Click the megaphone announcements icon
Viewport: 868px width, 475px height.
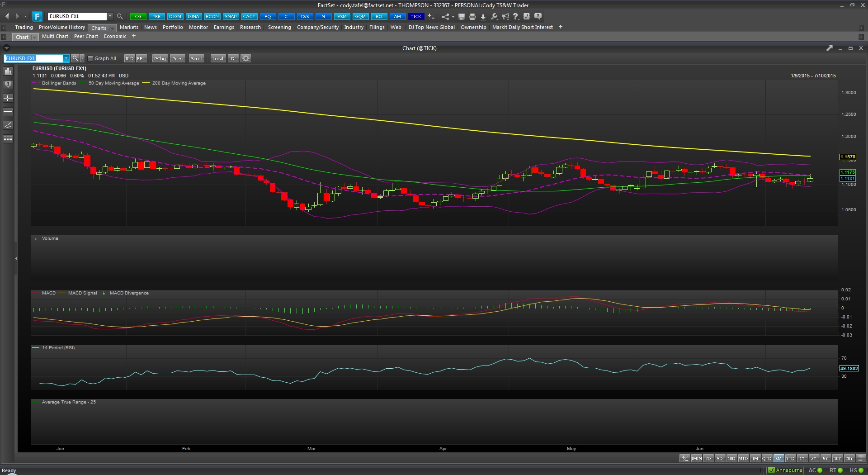tap(505, 16)
